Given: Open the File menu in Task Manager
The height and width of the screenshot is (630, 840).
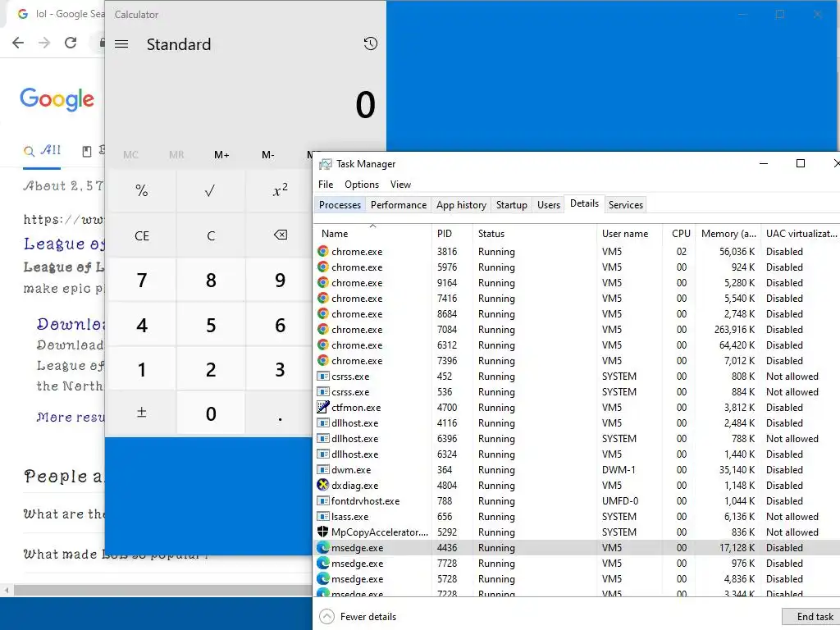Looking at the screenshot, I should 326,185.
